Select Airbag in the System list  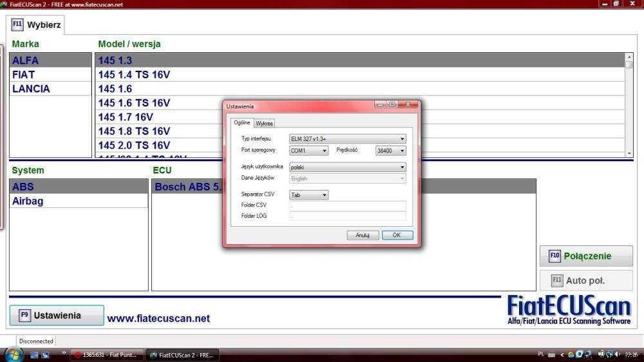click(79, 201)
